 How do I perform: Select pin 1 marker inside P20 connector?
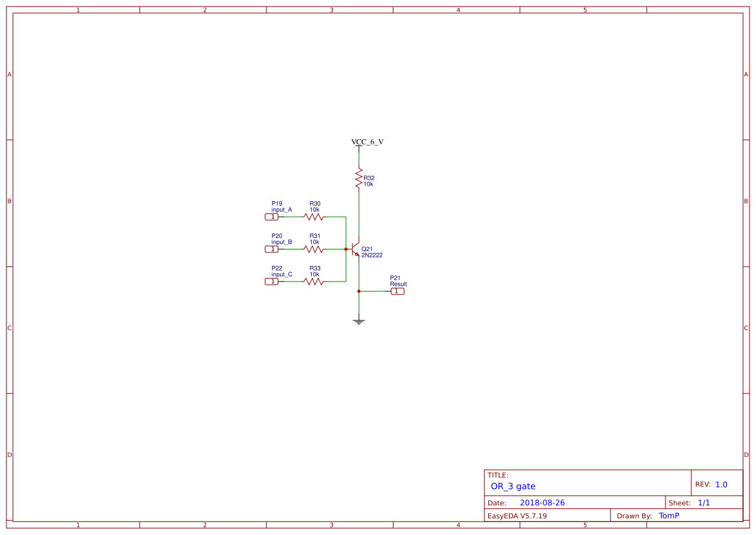pos(272,248)
